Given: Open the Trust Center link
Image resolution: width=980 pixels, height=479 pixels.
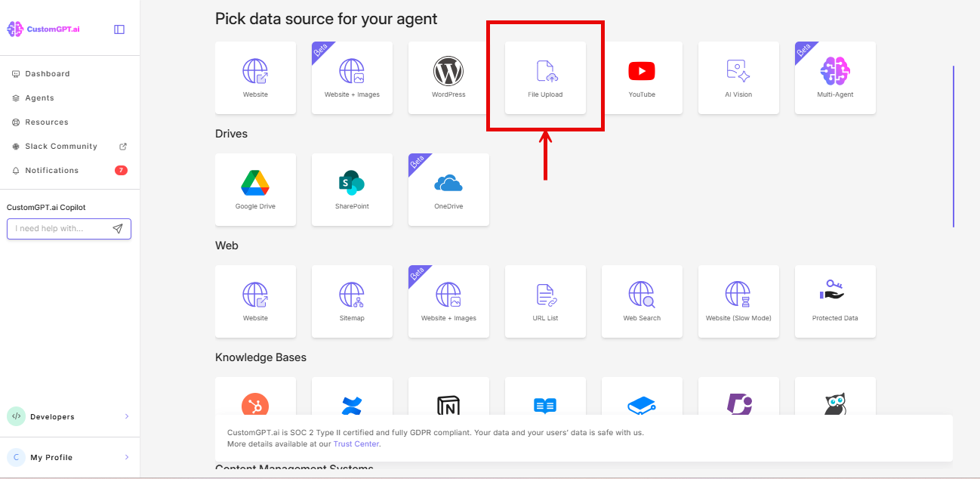Looking at the screenshot, I should click(356, 443).
